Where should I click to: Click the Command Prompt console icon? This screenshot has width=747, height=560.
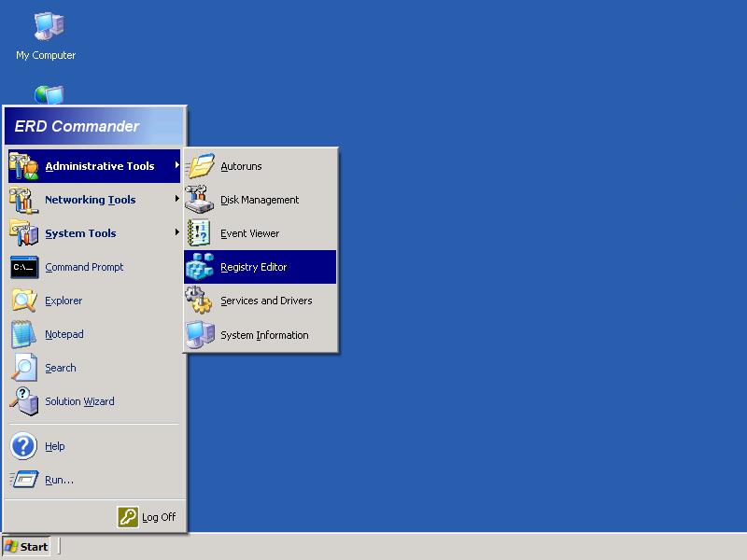24,267
